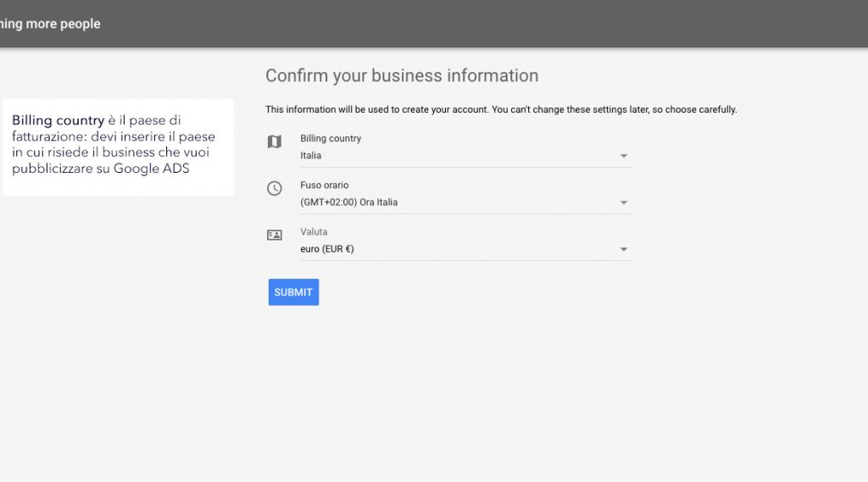
Task: Open the (GMT+02:00) Ora Italia time zone field
Action: pos(465,202)
